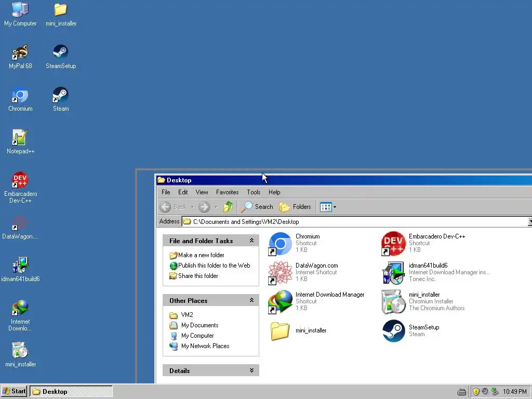Click the network connection tray icon
Screen dimensions: 532x399
[495, 392]
